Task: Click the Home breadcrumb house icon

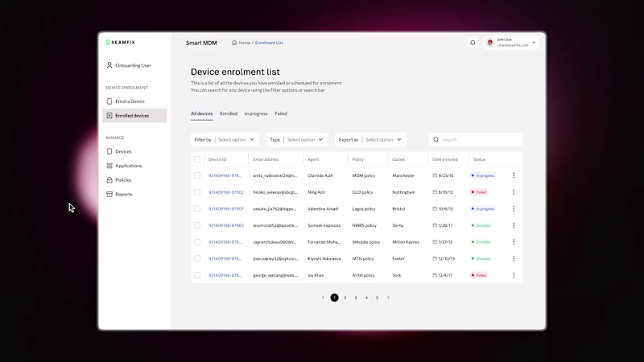Action: coord(234,43)
